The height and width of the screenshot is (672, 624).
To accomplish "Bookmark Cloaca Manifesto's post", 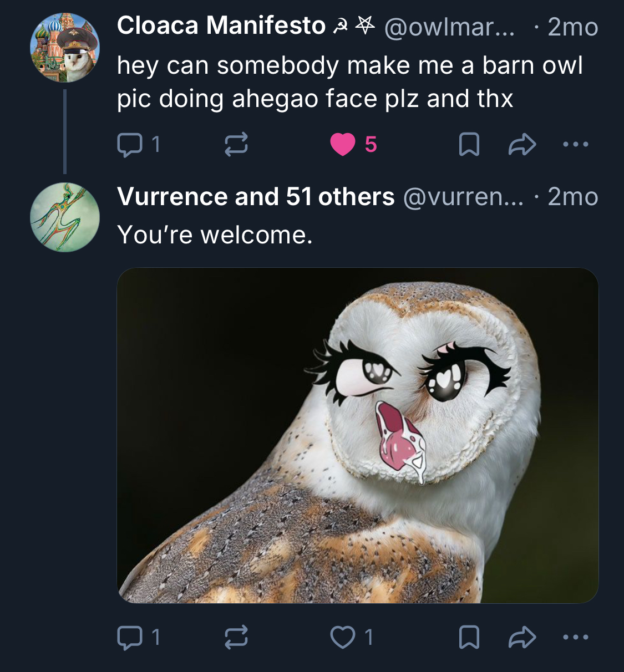I will point(469,145).
